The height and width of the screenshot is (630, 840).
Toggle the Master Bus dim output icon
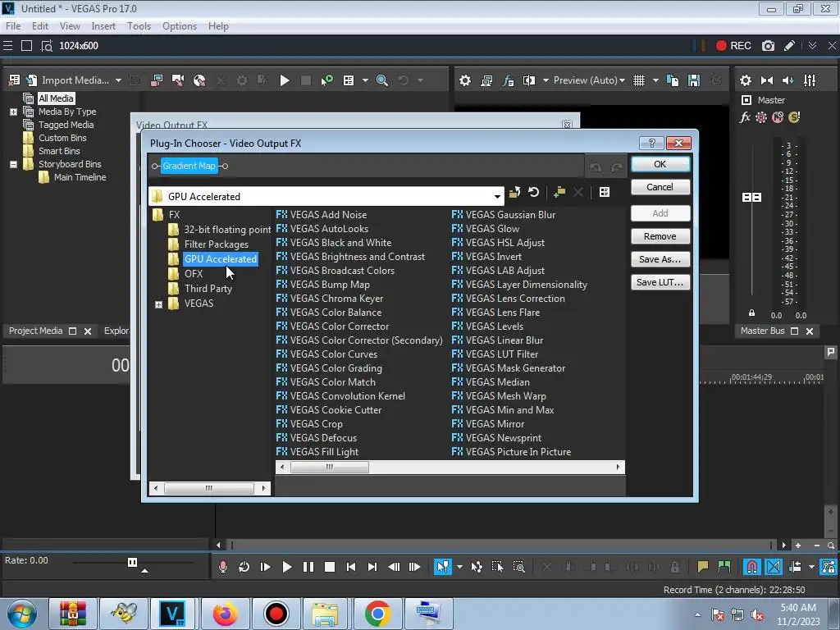(x=788, y=80)
